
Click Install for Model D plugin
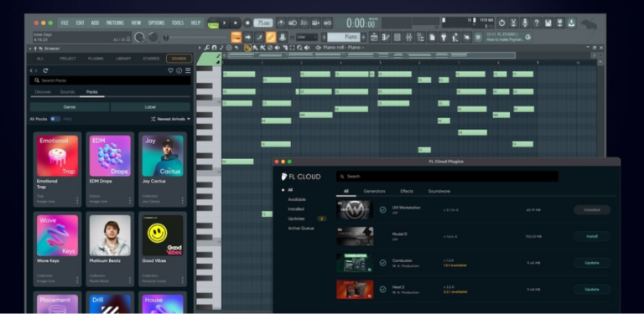tap(592, 236)
